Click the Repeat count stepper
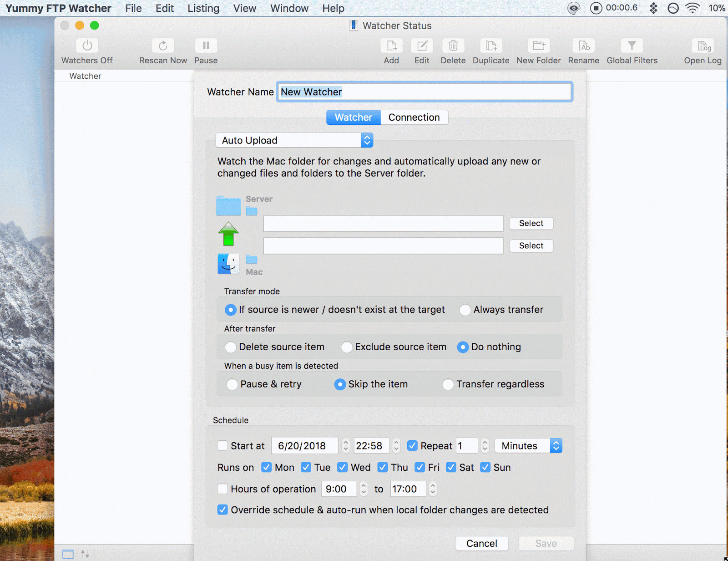The width and height of the screenshot is (728, 561). pos(485,445)
